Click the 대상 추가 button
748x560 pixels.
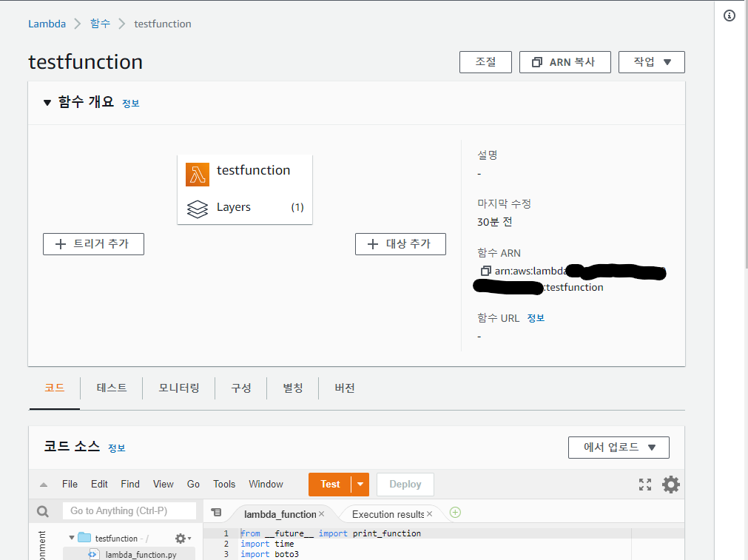pos(401,244)
